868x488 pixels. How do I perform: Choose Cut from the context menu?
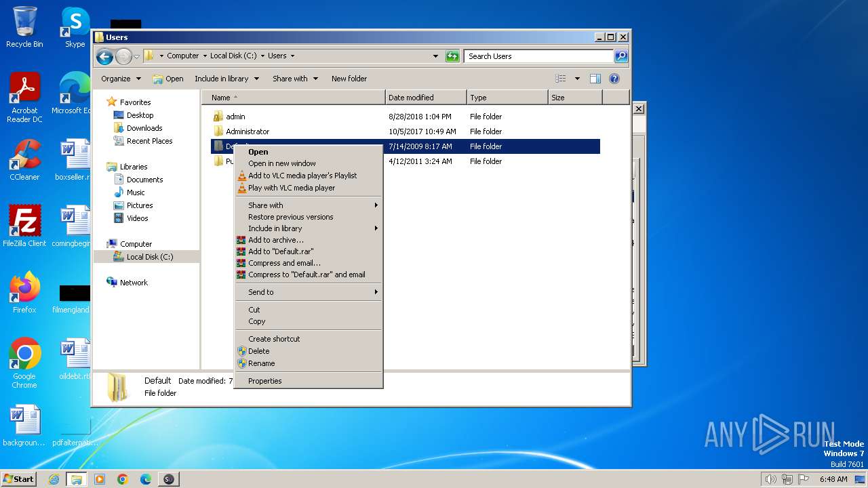pyautogui.click(x=309, y=310)
